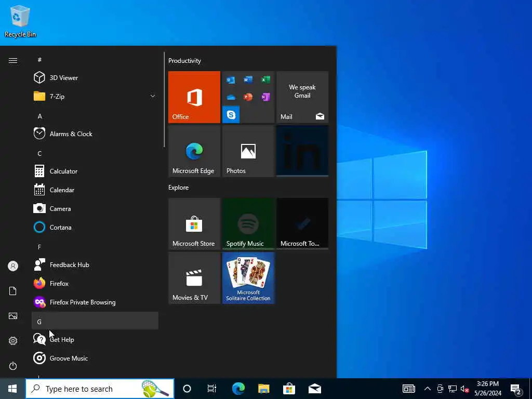Image resolution: width=532 pixels, height=399 pixels.
Task: Open News and interests taskbar icon
Action: [409, 389]
